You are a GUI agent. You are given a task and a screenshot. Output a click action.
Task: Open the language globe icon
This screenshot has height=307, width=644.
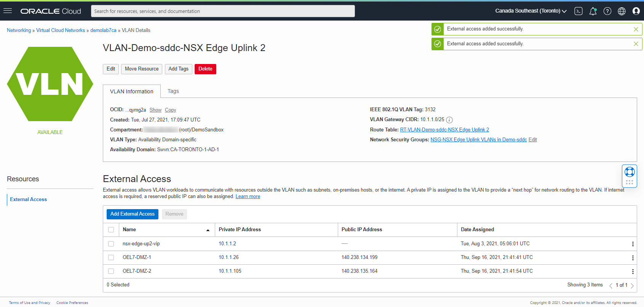point(622,11)
